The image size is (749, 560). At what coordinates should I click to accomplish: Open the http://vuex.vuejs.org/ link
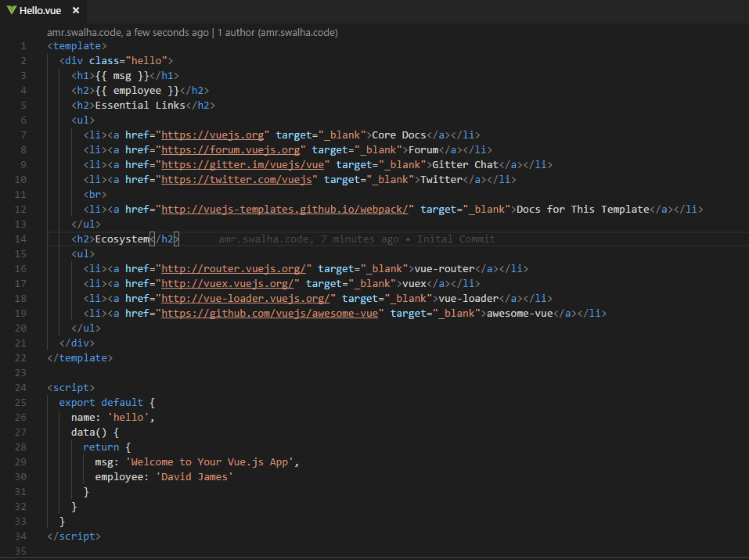228,284
